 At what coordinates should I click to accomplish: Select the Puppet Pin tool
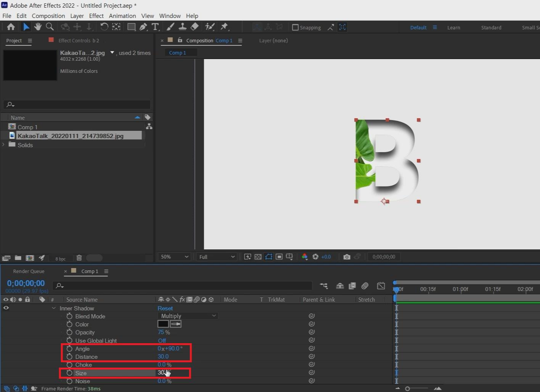[x=224, y=27]
